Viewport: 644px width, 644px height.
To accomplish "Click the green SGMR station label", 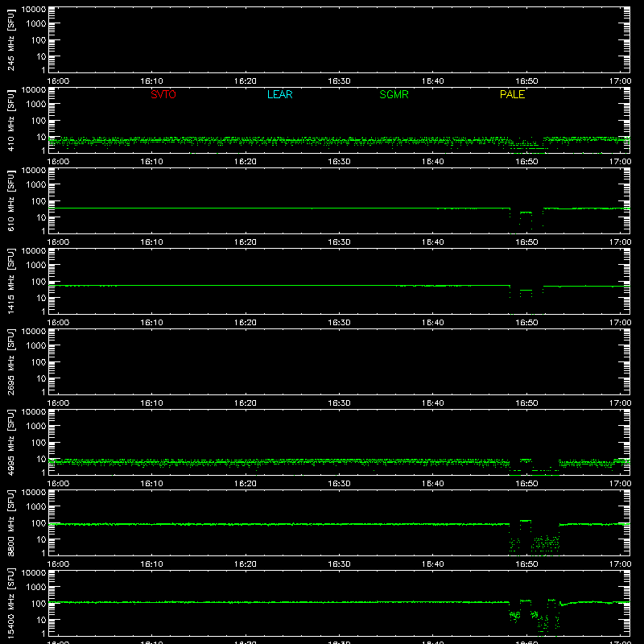I will pos(394,94).
